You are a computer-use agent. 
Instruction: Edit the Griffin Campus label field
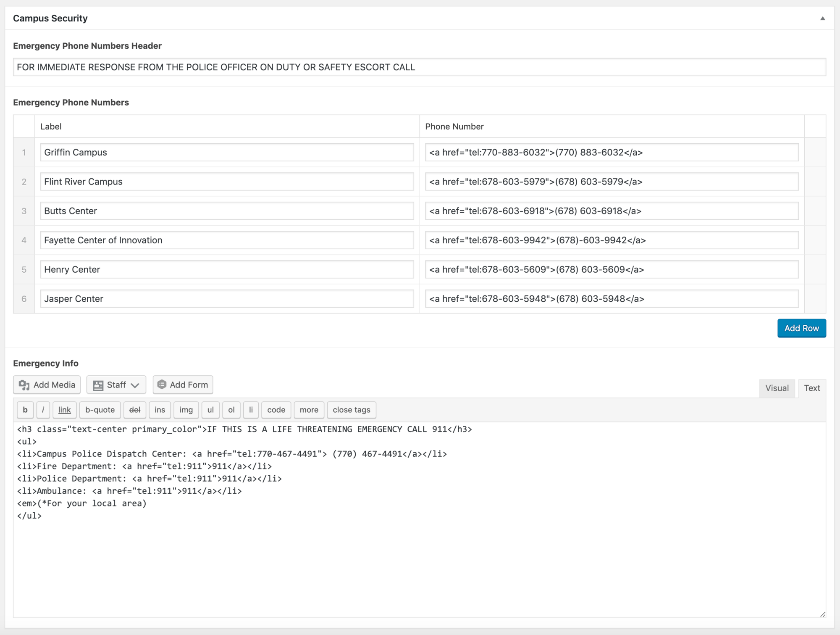coord(227,152)
